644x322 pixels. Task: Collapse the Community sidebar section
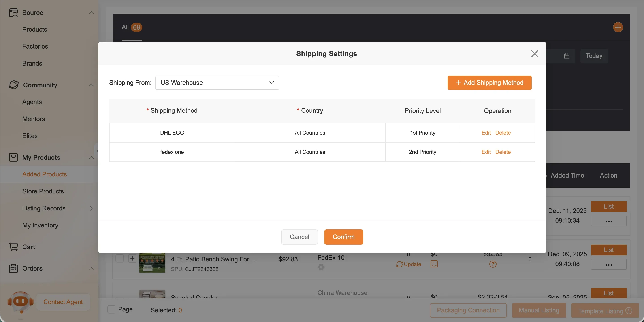point(91,85)
